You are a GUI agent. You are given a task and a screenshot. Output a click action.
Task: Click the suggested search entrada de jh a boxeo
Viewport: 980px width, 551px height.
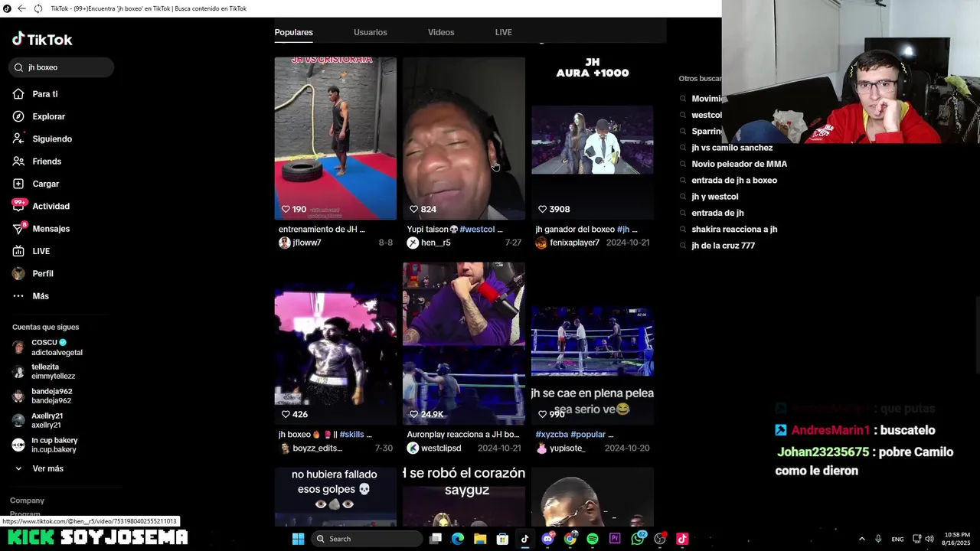734,181
